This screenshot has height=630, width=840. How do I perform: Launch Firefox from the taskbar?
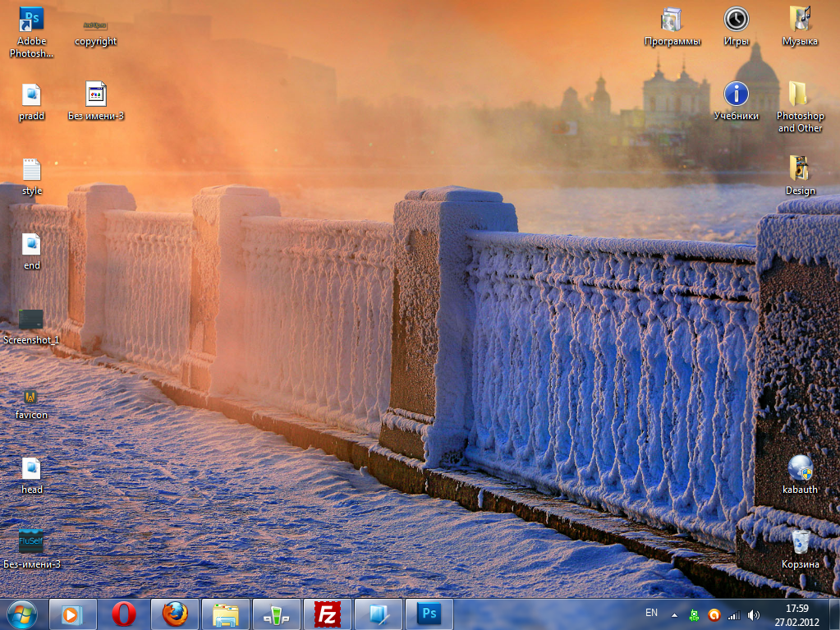coord(175,614)
